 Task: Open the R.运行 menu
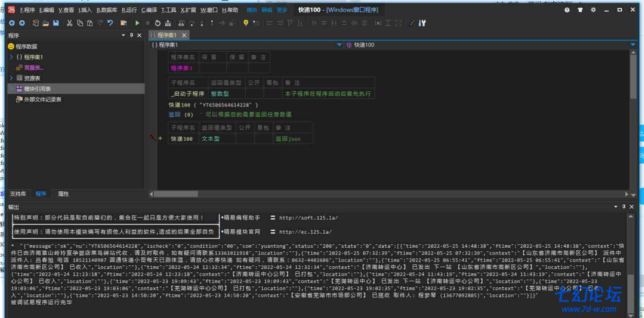tap(129, 10)
